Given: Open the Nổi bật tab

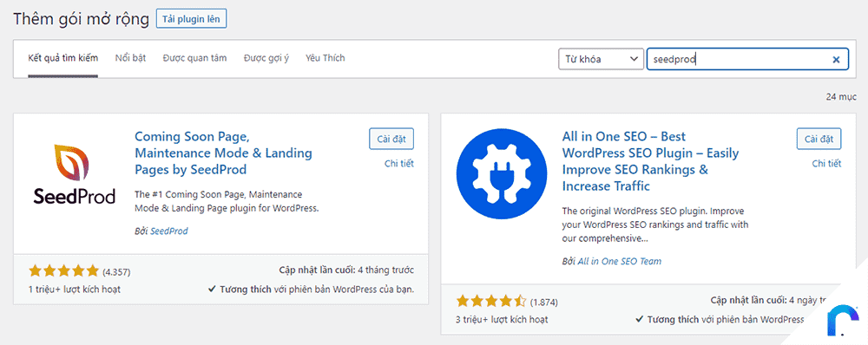Looking at the screenshot, I should [131, 58].
